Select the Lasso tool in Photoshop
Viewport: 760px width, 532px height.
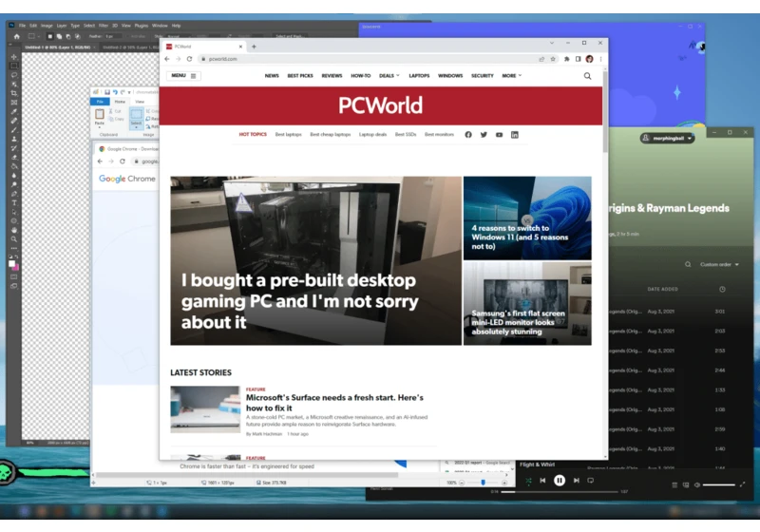[x=14, y=75]
